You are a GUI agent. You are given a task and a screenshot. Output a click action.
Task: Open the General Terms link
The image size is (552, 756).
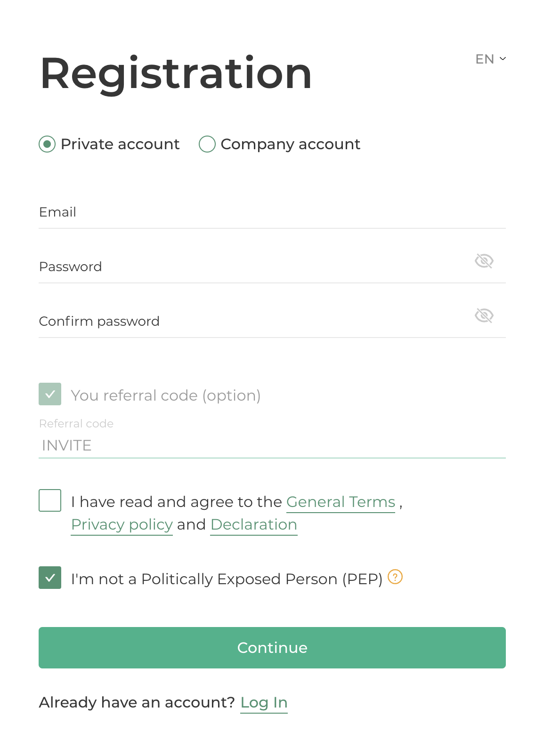coord(341,502)
